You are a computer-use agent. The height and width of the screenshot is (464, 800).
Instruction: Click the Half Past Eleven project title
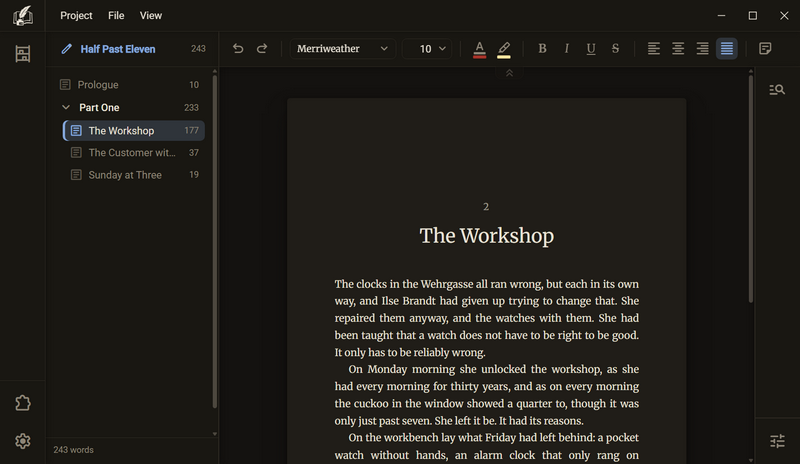pyautogui.click(x=118, y=49)
